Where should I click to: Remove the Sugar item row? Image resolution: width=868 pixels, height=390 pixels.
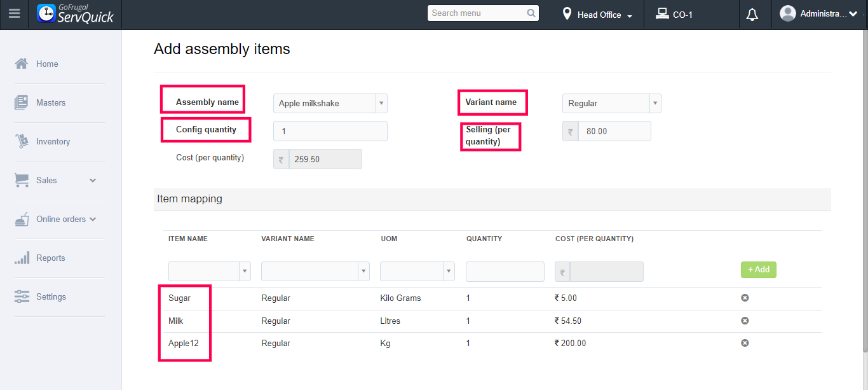pos(745,298)
